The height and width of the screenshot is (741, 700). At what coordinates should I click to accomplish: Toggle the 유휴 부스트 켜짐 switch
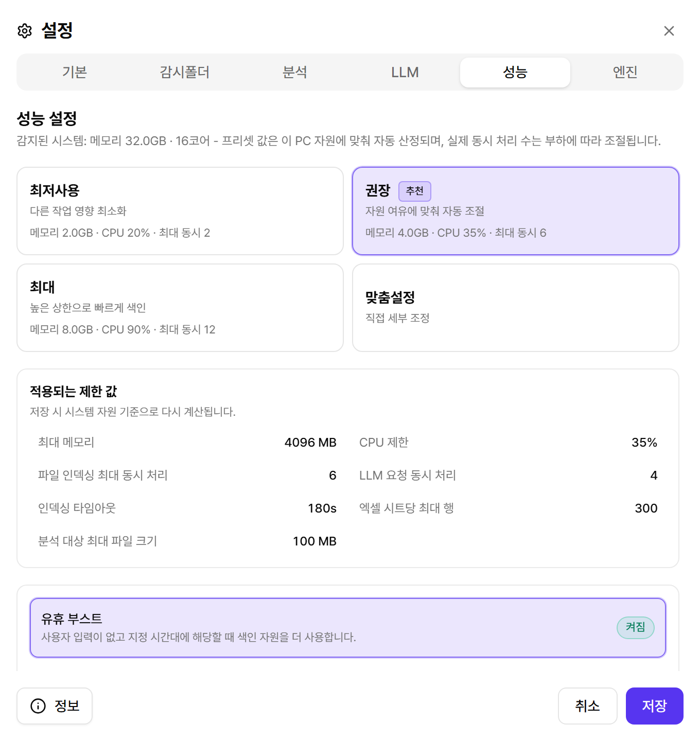click(636, 627)
